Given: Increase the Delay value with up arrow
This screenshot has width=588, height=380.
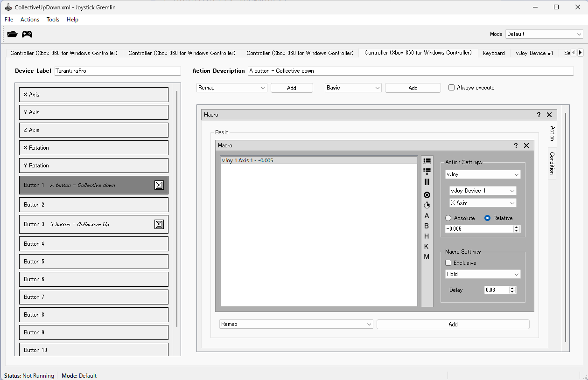Looking at the screenshot, I should click(513, 288).
